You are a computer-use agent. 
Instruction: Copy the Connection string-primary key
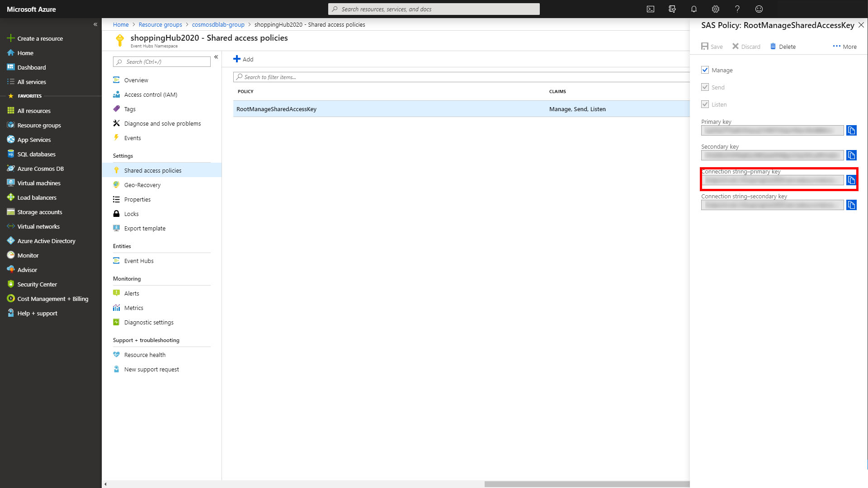click(x=851, y=180)
